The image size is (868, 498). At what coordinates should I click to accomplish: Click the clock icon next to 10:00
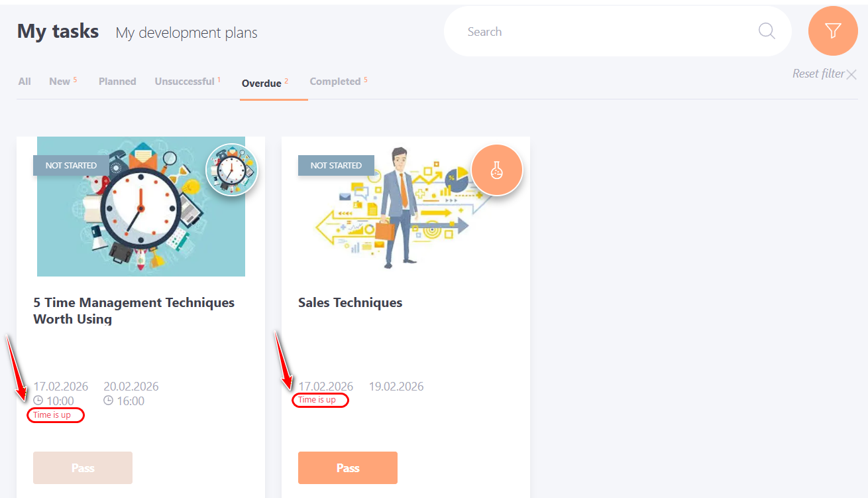coord(38,401)
